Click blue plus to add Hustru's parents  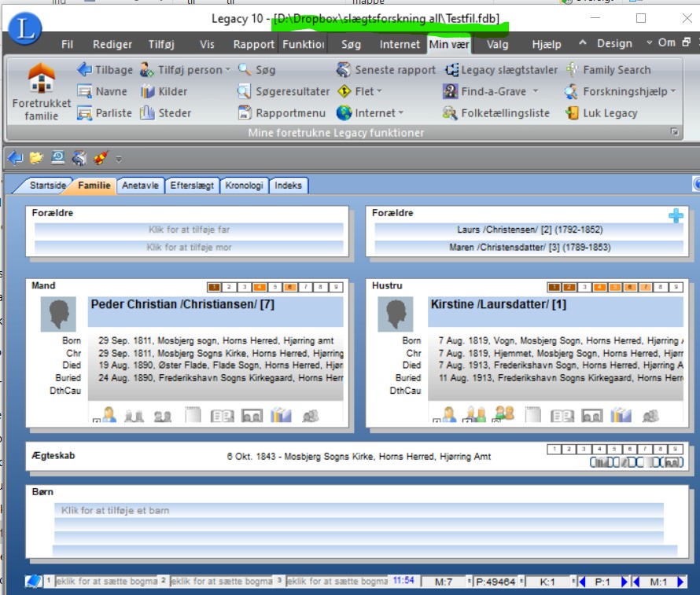676,215
